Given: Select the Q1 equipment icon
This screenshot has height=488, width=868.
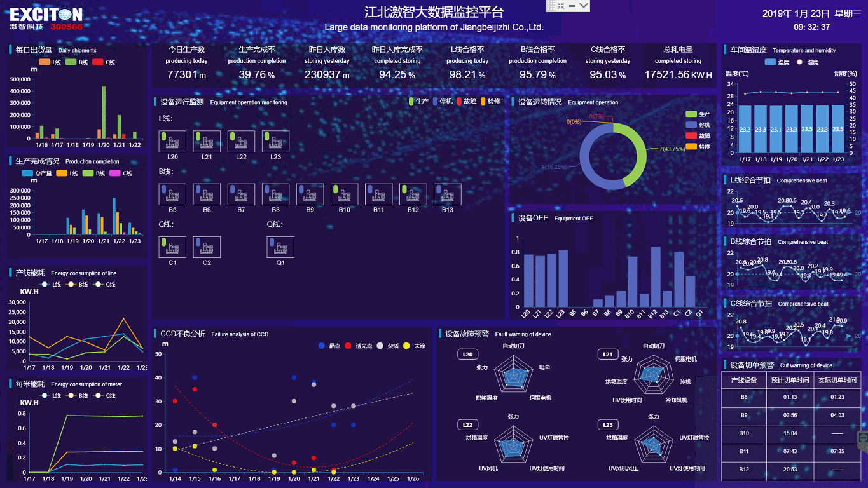Looking at the screenshot, I should tap(280, 247).
